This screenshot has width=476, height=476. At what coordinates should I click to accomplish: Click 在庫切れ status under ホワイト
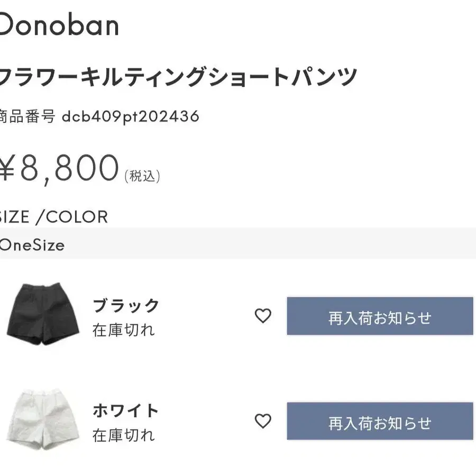124,435
